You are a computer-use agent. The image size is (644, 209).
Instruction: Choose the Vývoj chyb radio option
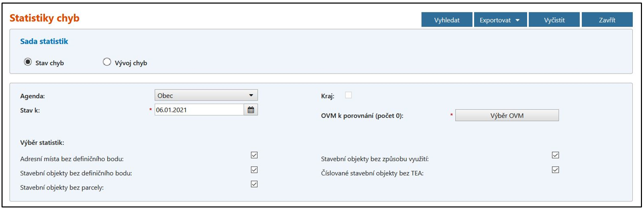107,62
